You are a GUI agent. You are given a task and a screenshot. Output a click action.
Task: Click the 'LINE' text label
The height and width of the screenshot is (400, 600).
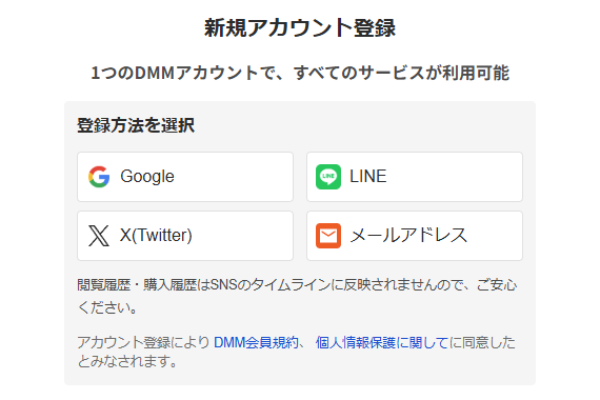[368, 177]
